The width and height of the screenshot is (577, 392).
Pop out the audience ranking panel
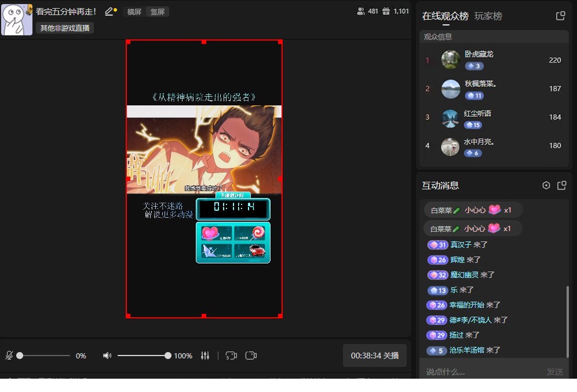(x=560, y=16)
